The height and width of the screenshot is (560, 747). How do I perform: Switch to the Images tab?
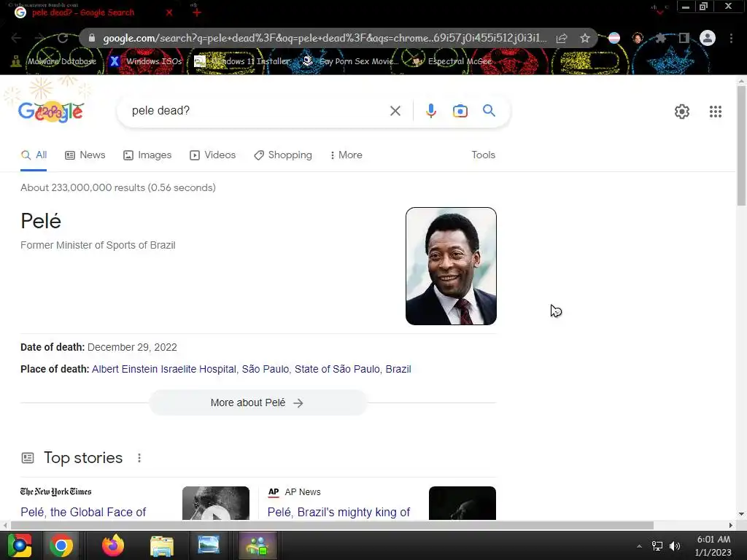coord(147,155)
